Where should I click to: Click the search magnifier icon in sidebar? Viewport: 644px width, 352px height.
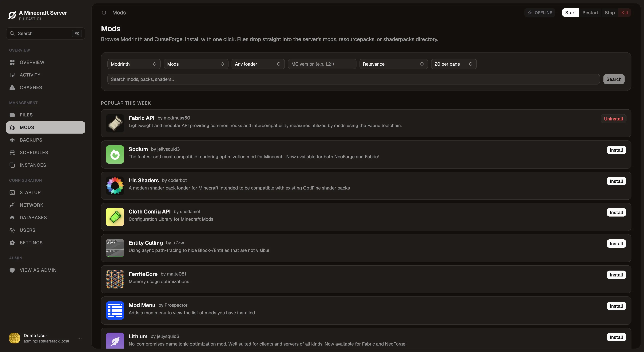12,33
